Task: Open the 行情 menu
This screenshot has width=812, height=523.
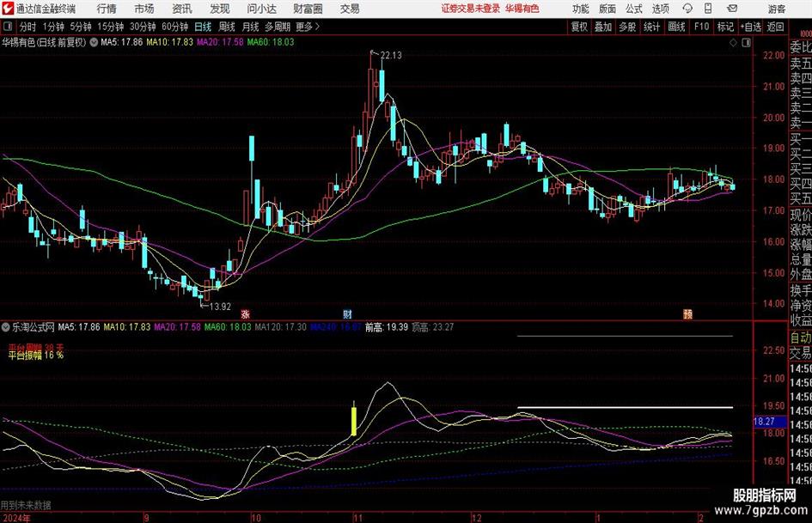Action: pos(107,9)
